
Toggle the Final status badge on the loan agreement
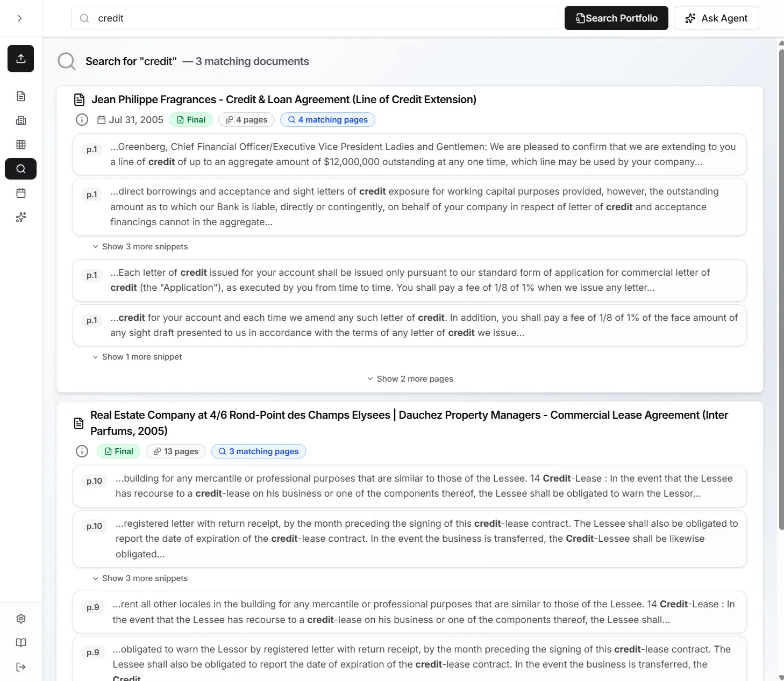pyautogui.click(x=191, y=119)
